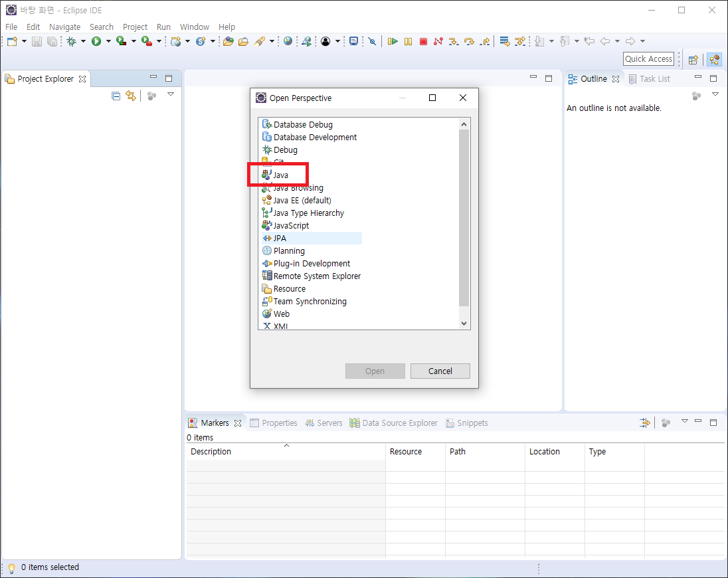
Task: Click the Step Return icon
Action: coord(485,41)
